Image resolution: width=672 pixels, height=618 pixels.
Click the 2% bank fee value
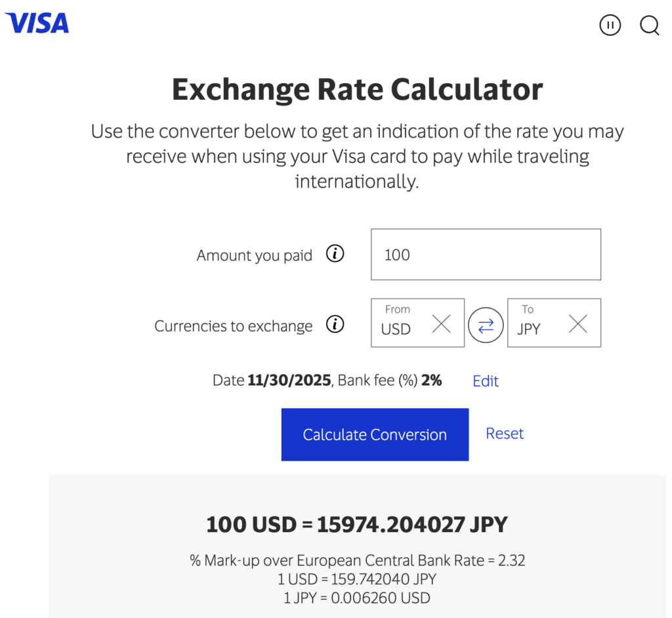point(431,381)
